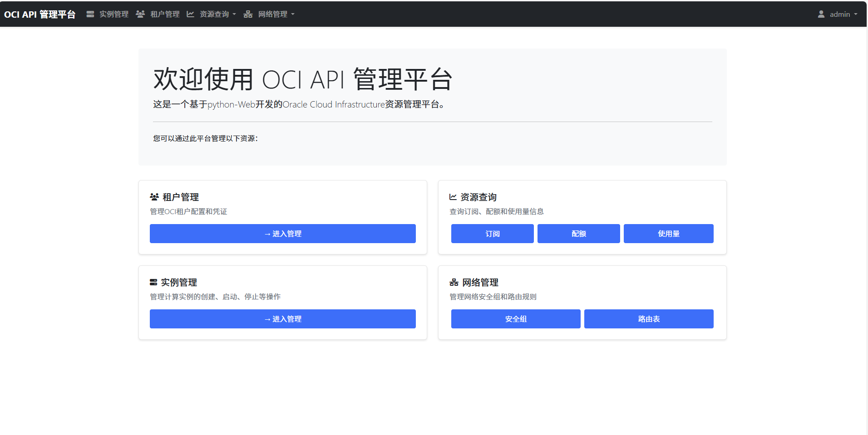This screenshot has width=868, height=435.
Task: Click the server icon in 实例管理 card title
Action: coord(153,283)
